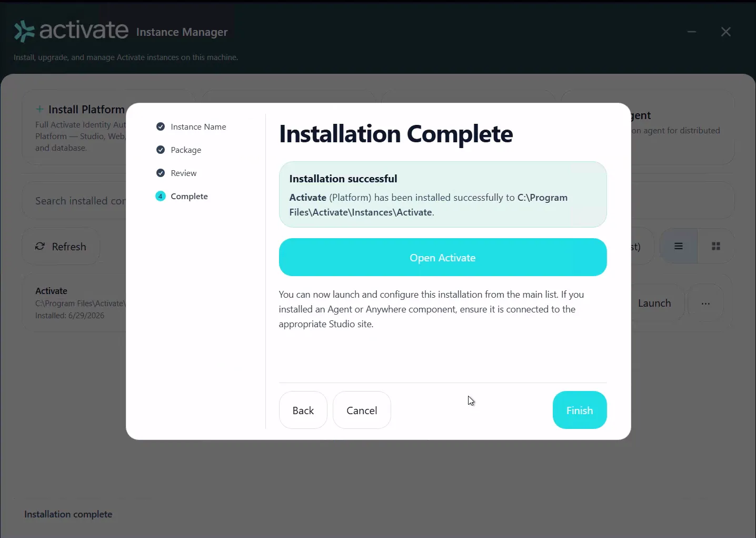Click the step 4 Complete circle

[161, 196]
